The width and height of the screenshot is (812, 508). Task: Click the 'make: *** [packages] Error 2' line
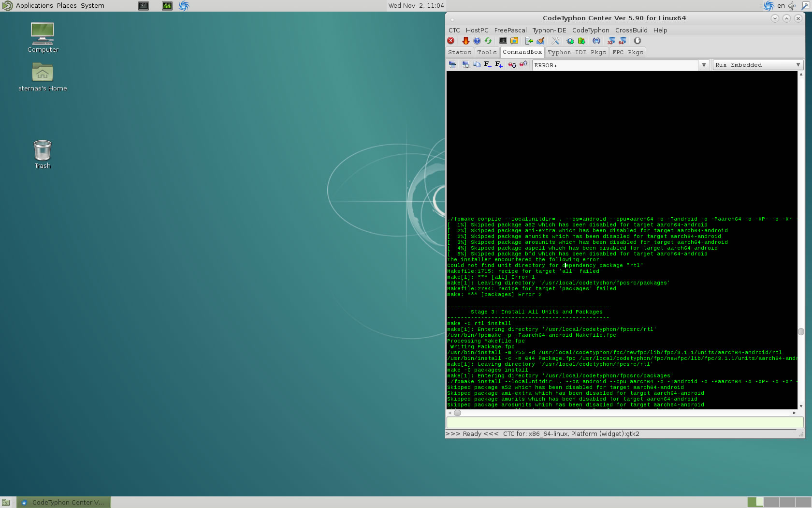[494, 295]
